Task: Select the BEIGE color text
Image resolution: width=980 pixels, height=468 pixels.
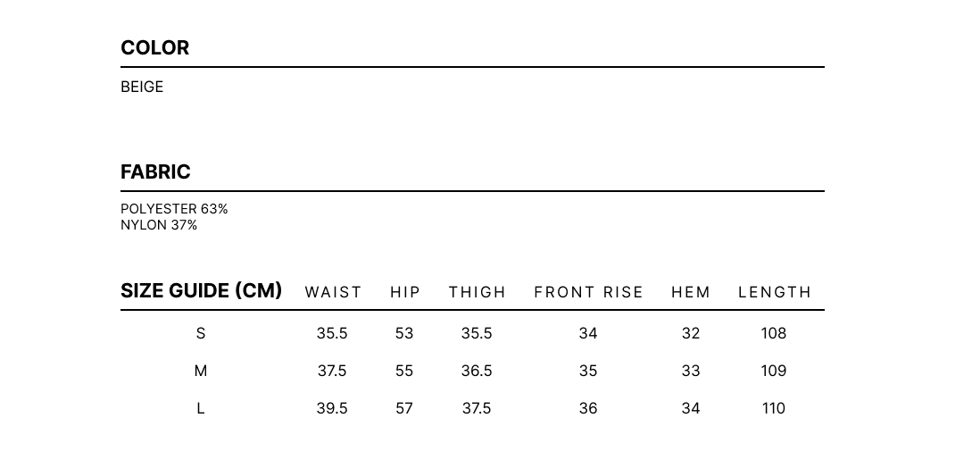Action: (x=142, y=87)
